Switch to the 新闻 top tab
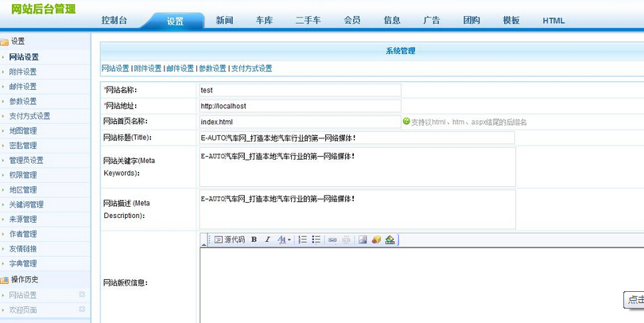This screenshot has height=323, width=644. point(225,21)
